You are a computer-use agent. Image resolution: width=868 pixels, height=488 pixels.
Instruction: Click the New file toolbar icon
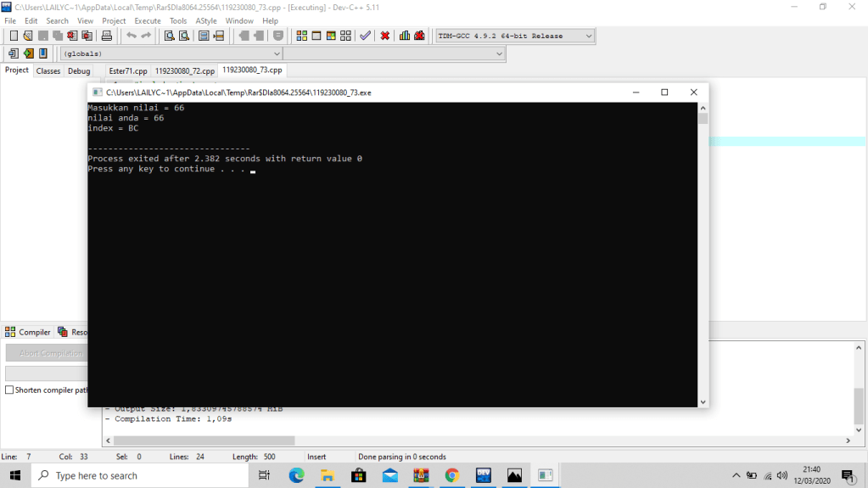[x=14, y=36]
